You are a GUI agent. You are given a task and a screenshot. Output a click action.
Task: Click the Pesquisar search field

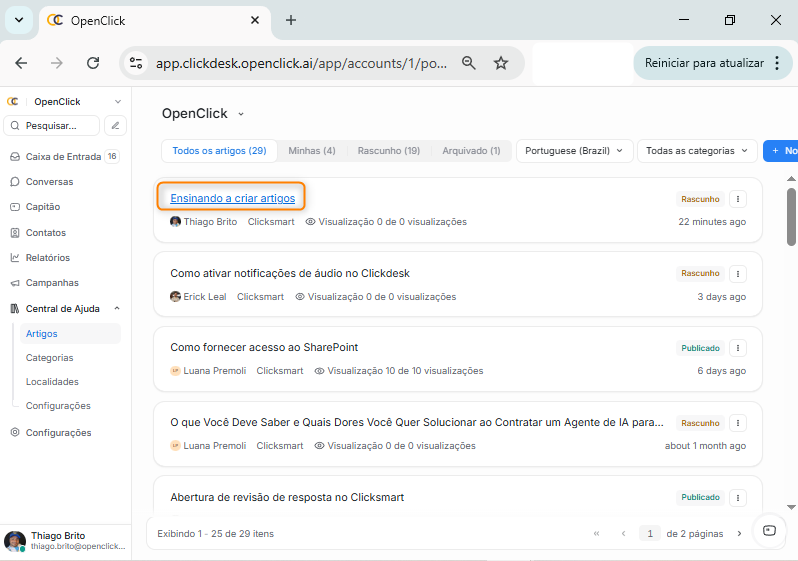click(x=60, y=126)
